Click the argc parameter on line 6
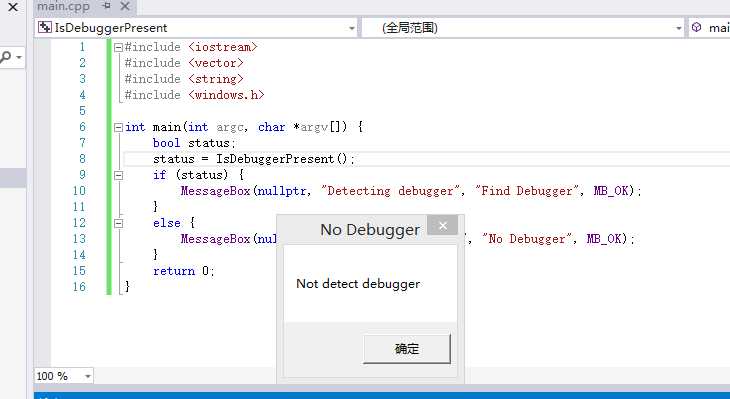730x399 pixels. (x=230, y=127)
